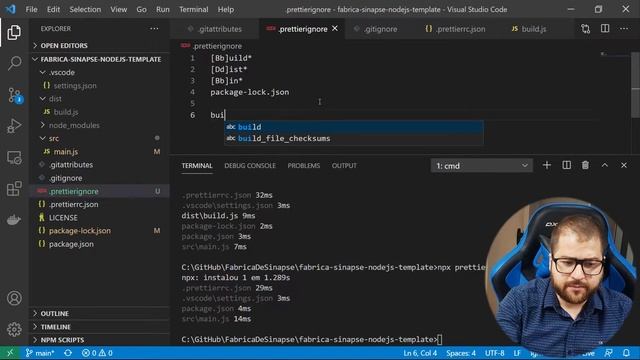Collapse the src folder
The width and height of the screenshot is (640, 360).
(x=53, y=138)
